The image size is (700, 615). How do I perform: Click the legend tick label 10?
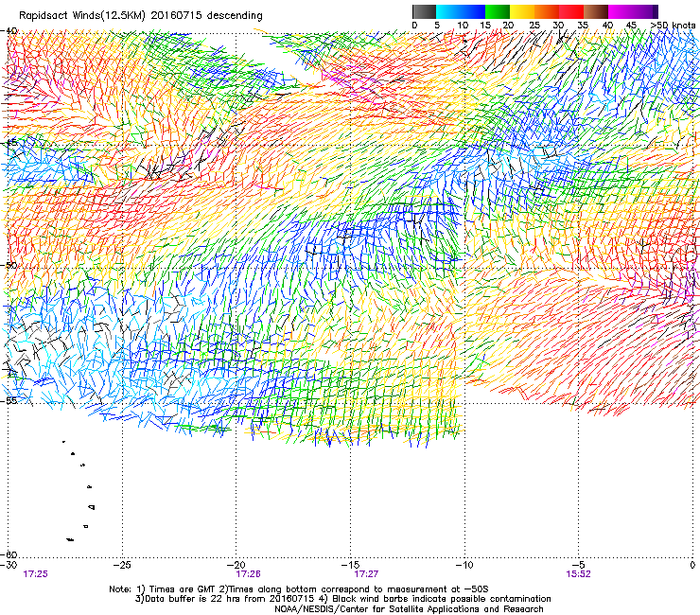[463, 26]
